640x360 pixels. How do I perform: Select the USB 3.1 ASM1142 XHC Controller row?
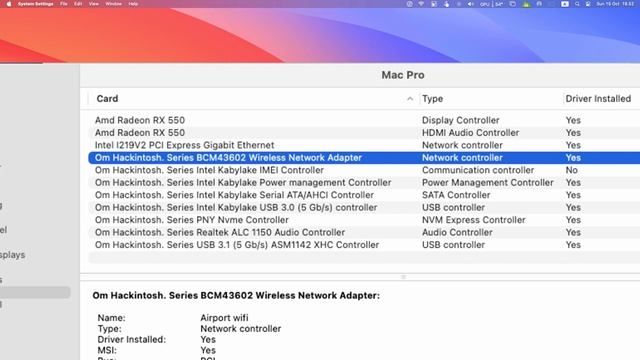(x=364, y=245)
